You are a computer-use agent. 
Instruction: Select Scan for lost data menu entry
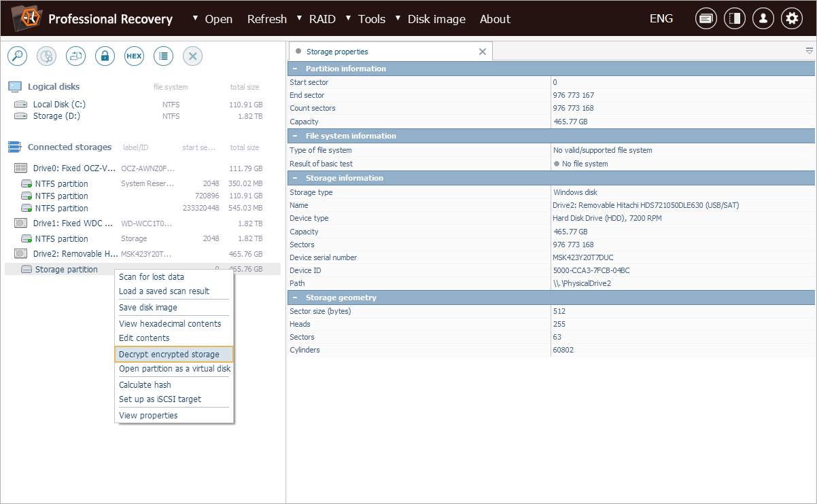point(152,276)
